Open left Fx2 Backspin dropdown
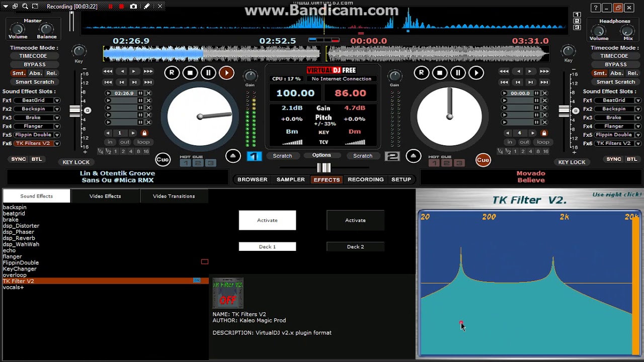The width and height of the screenshot is (644, 362). [57, 109]
